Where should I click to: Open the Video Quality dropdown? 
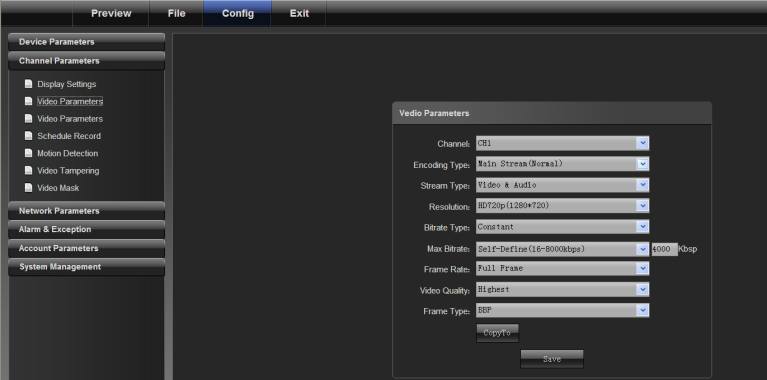pos(563,290)
